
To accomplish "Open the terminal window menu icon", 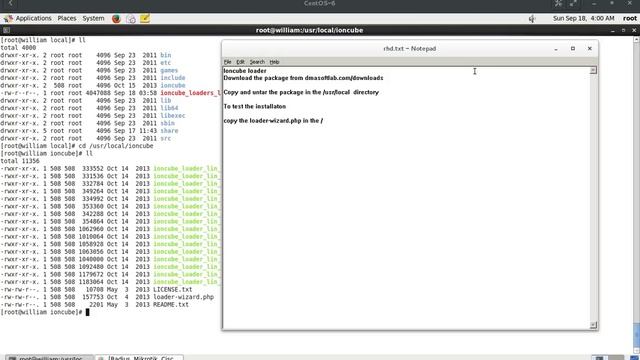I will point(6,30).
